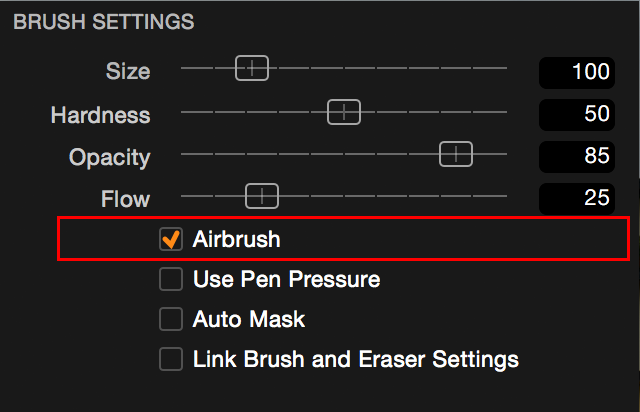This screenshot has width=640, height=412.
Task: Select the Opacity value field showing 85
Action: [577, 156]
